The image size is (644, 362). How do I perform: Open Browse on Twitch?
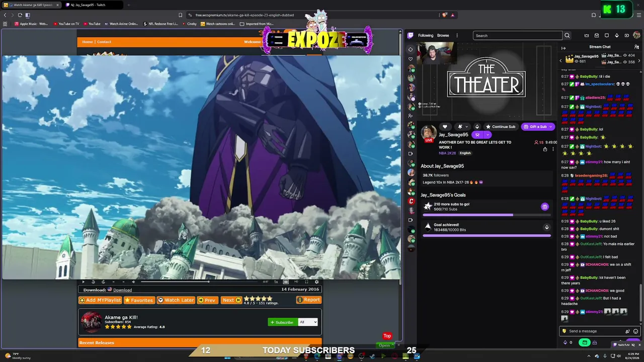pos(443,36)
